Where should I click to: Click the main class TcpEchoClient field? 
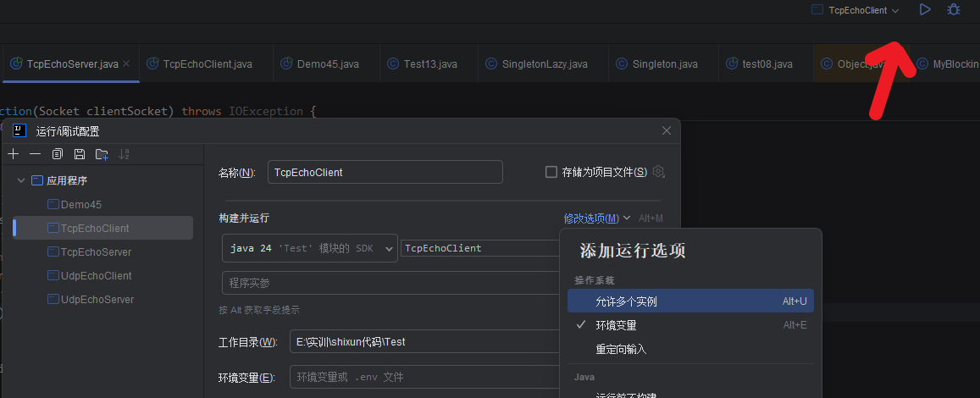480,248
